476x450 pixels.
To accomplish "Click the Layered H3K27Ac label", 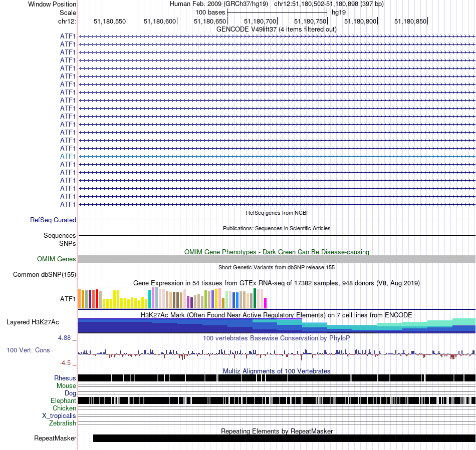I will 33,322.
